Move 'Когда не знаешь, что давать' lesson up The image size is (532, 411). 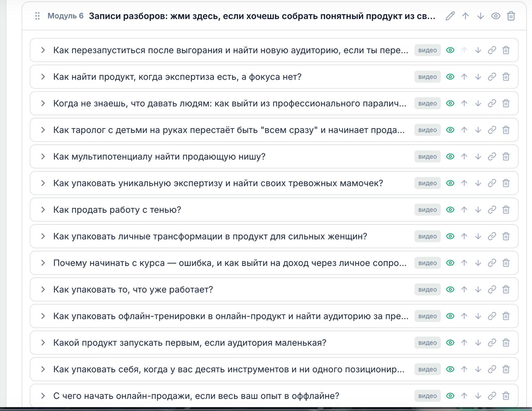click(464, 103)
